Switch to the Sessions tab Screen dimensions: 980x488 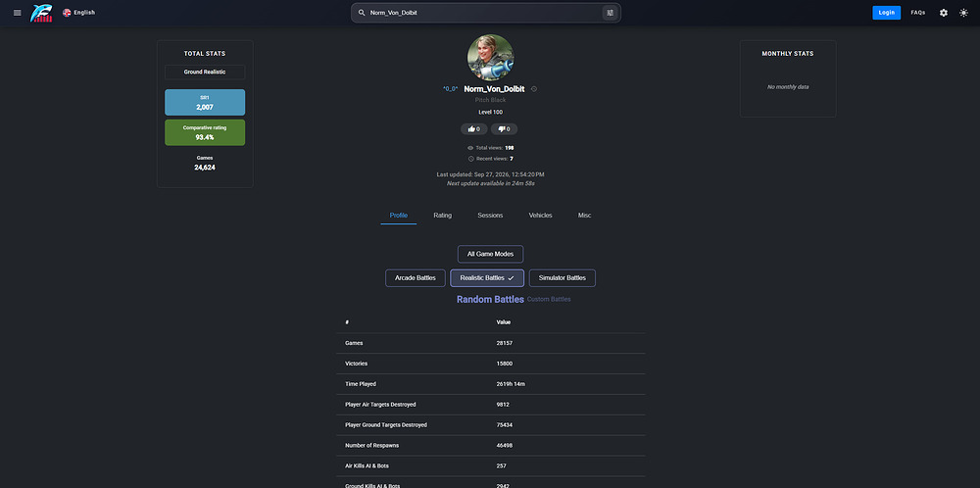coord(490,215)
